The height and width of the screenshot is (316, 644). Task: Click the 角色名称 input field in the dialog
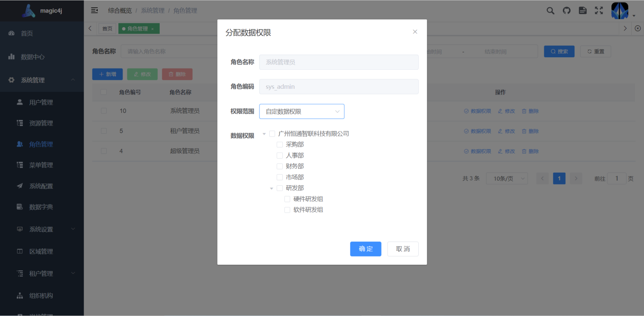tap(338, 62)
